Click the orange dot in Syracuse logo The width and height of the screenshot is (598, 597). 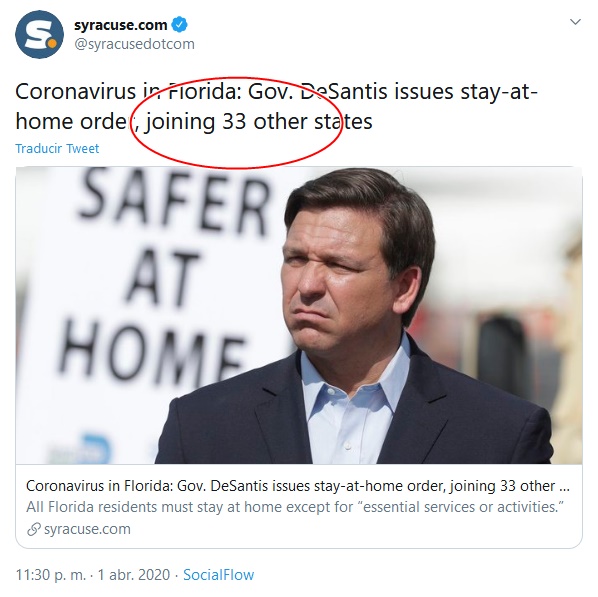pyautogui.click(x=52, y=43)
